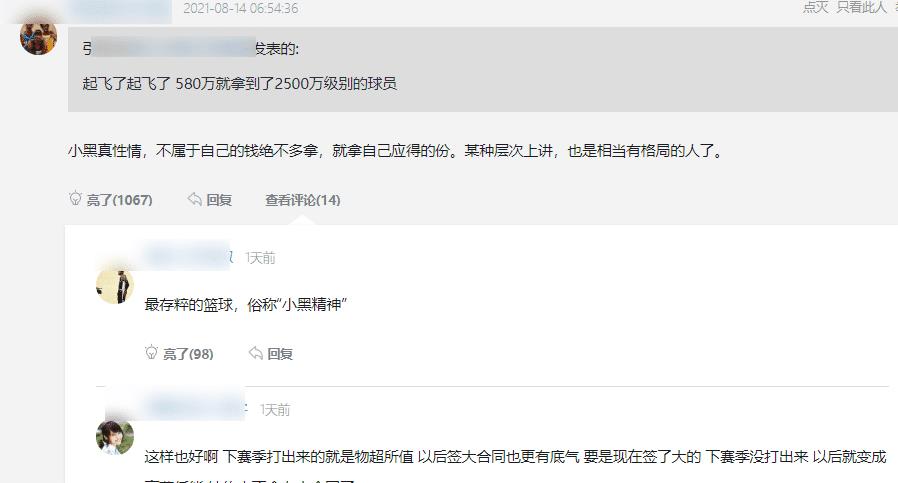Open the main poster's avatar
The width and height of the screenshot is (898, 483).
point(38,36)
